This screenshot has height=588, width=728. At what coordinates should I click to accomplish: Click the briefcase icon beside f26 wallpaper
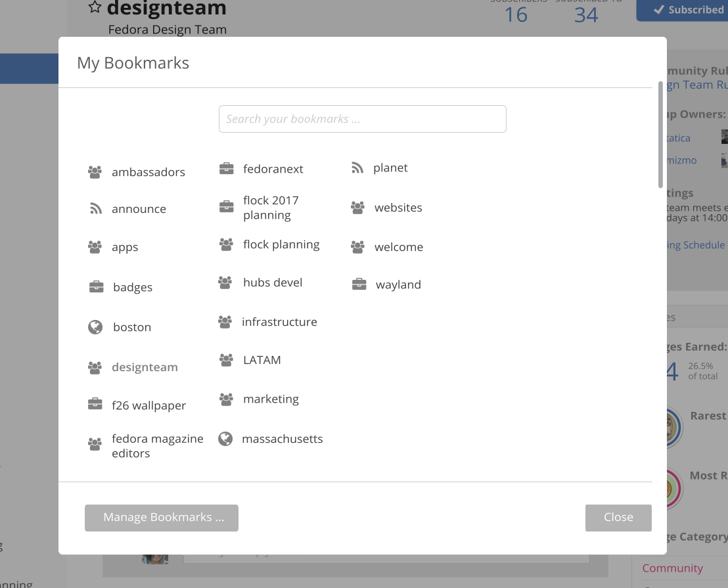tap(95, 404)
